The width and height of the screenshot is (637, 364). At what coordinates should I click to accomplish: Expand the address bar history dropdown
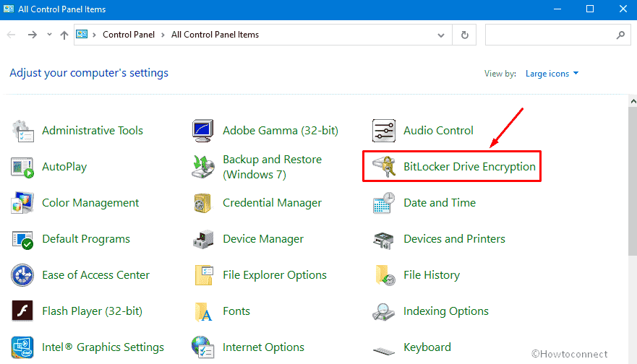[x=441, y=35]
